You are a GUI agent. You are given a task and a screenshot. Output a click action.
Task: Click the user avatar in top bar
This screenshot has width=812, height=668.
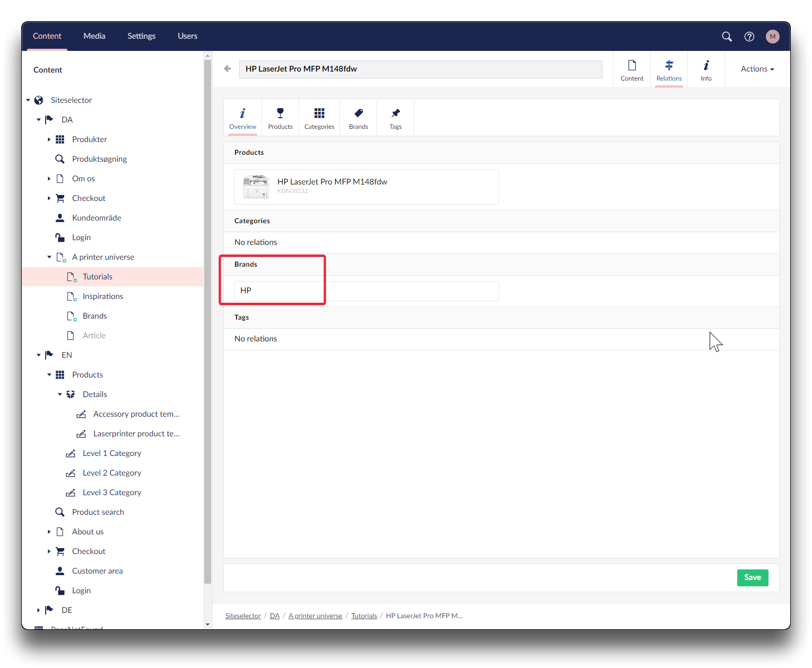pos(772,37)
